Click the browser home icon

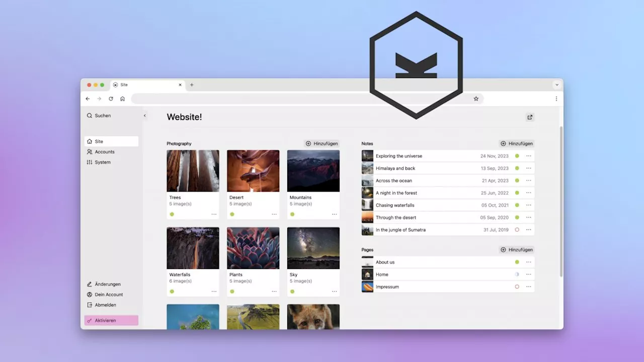(x=122, y=99)
